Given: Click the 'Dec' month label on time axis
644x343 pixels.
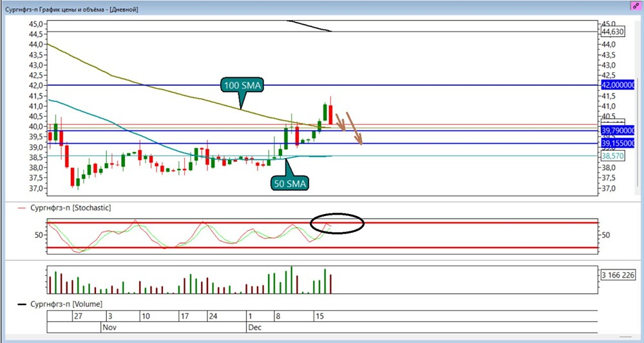Looking at the screenshot, I should 254,328.
